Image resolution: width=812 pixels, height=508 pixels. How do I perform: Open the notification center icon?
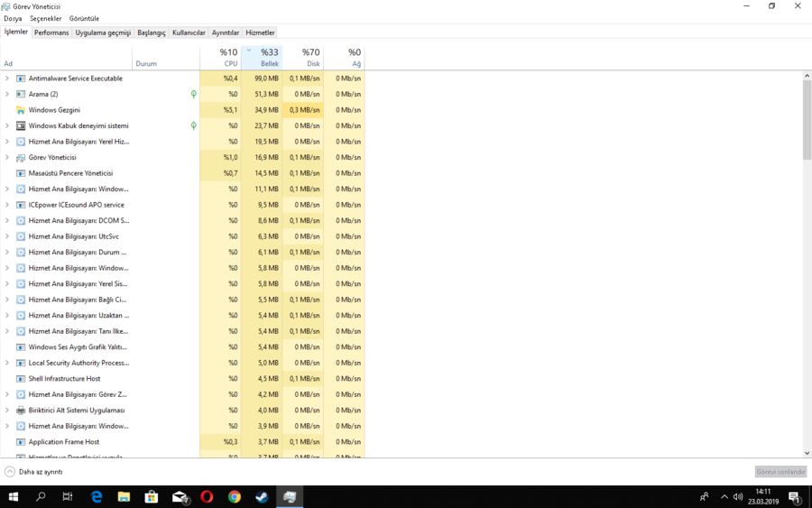point(794,497)
